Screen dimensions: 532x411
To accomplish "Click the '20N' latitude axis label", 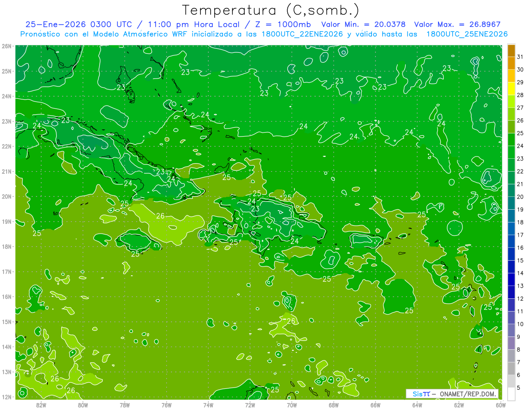I will 6,196.
